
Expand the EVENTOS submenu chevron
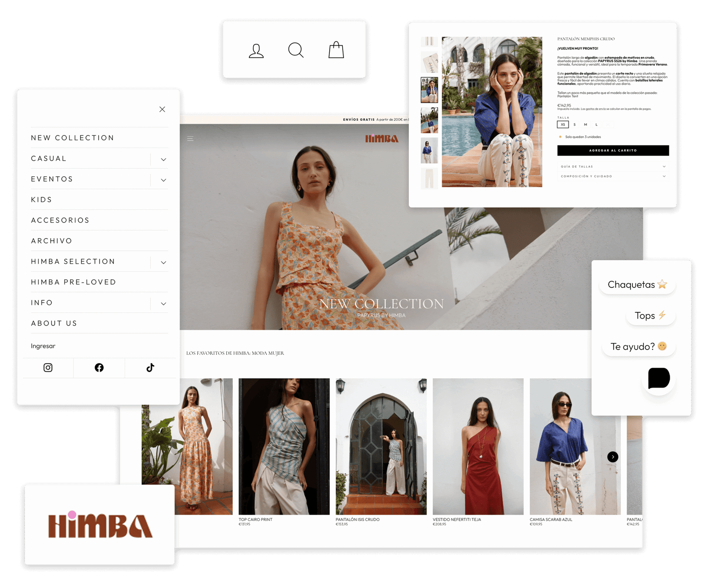pyautogui.click(x=164, y=180)
